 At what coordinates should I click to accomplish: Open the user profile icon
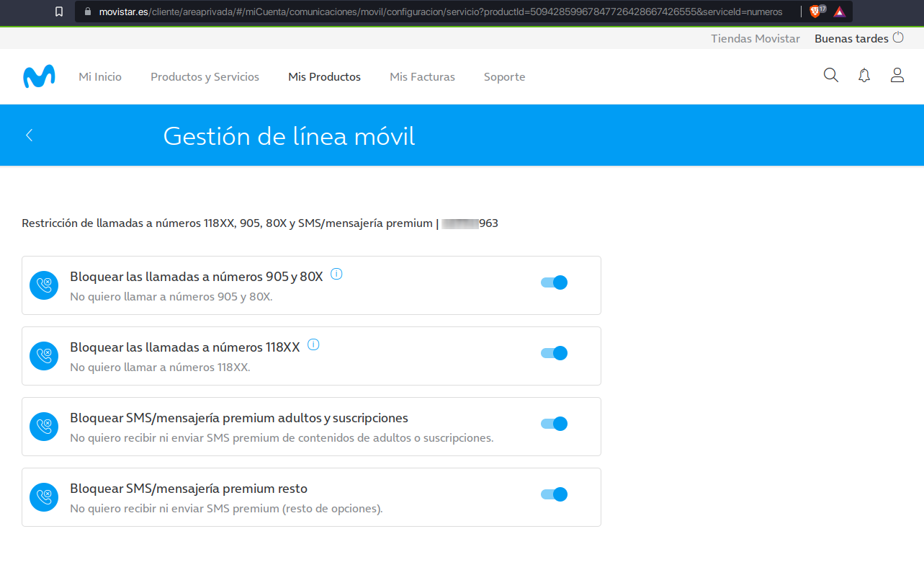click(x=897, y=76)
